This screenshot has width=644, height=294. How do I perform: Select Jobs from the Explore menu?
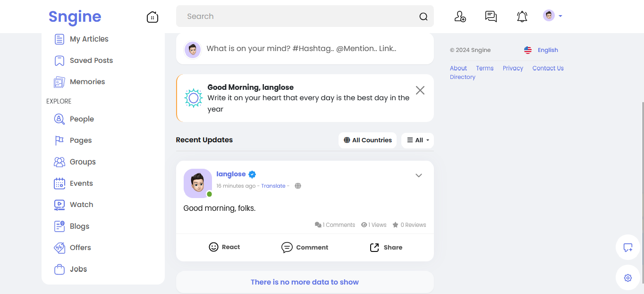pyautogui.click(x=78, y=269)
